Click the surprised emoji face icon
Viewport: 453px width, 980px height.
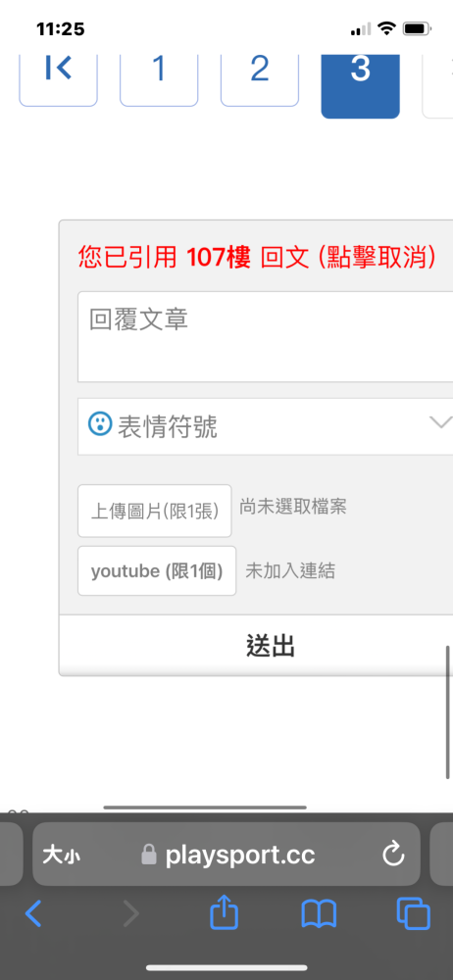pos(100,424)
